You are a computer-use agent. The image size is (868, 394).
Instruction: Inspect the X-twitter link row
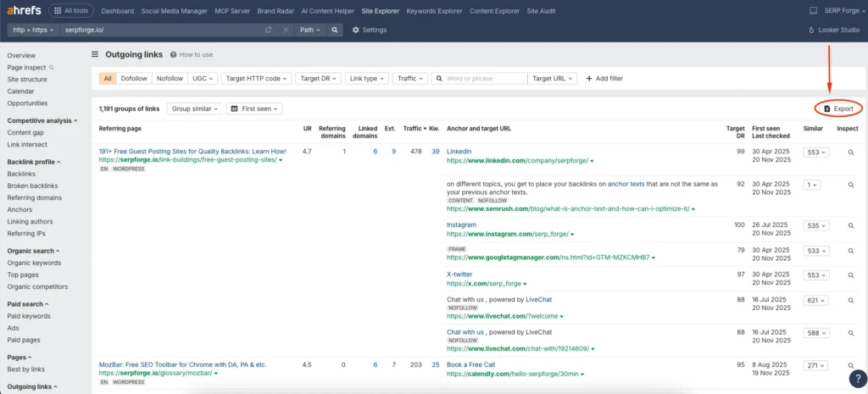point(851,275)
